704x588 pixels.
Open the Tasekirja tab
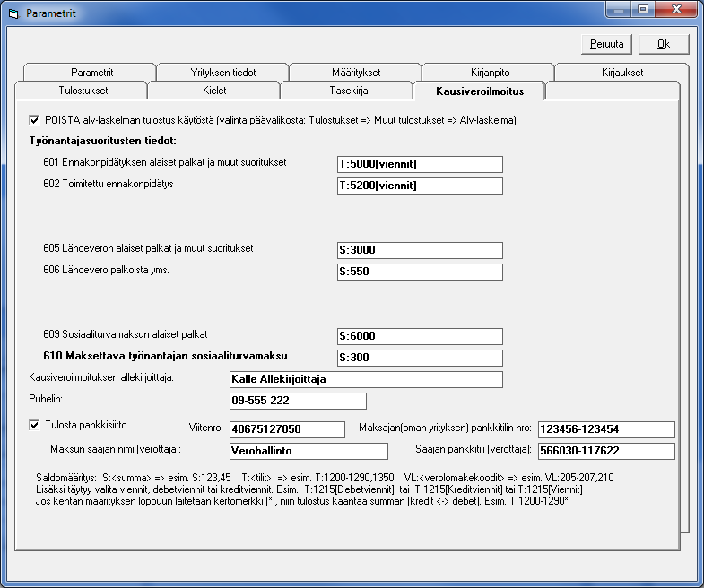348,91
